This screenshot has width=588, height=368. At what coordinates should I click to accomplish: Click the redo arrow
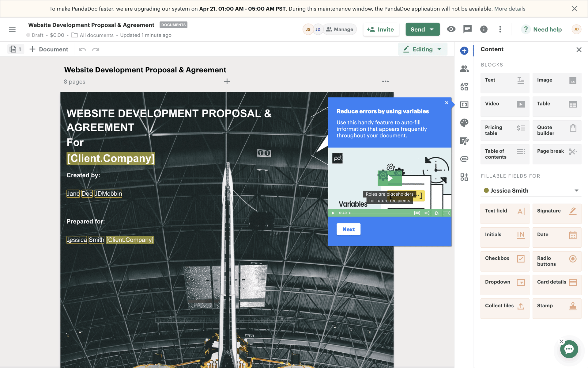[x=96, y=49]
